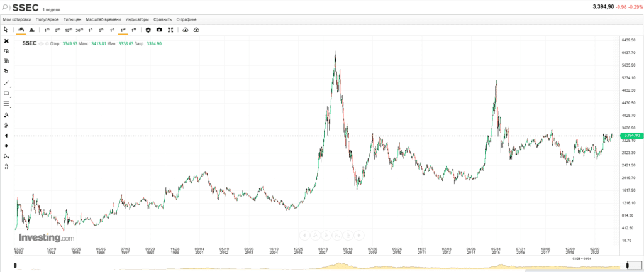Open chart settings gear icon

(148, 30)
